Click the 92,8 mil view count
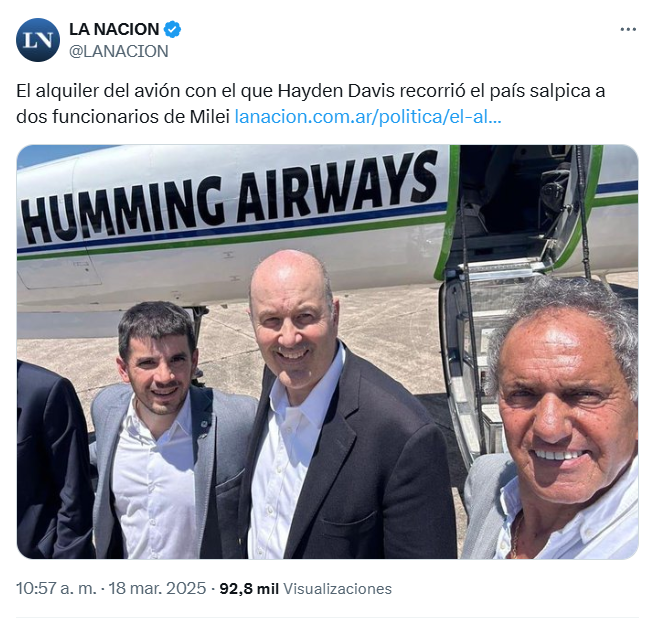The width and height of the screenshot is (650, 619). (x=249, y=589)
